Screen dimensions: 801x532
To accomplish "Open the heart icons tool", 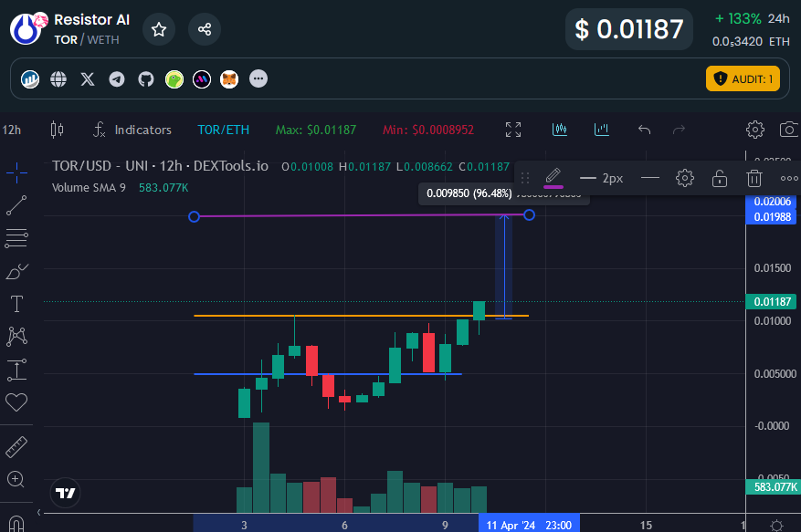I will (16, 402).
